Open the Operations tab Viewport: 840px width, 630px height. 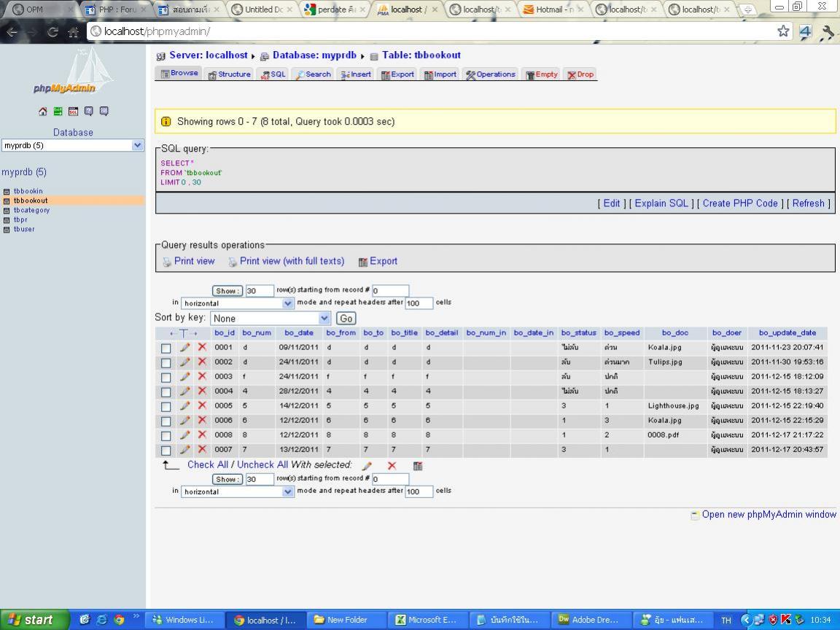coord(491,74)
